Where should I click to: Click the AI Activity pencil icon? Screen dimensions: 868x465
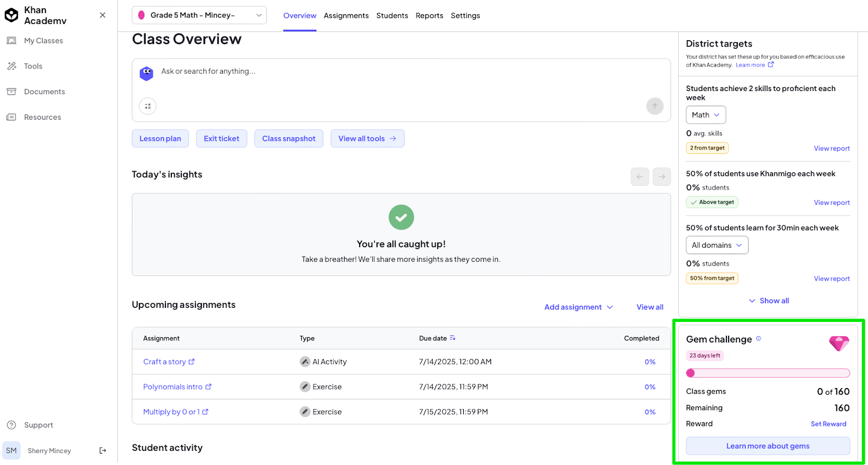point(305,362)
